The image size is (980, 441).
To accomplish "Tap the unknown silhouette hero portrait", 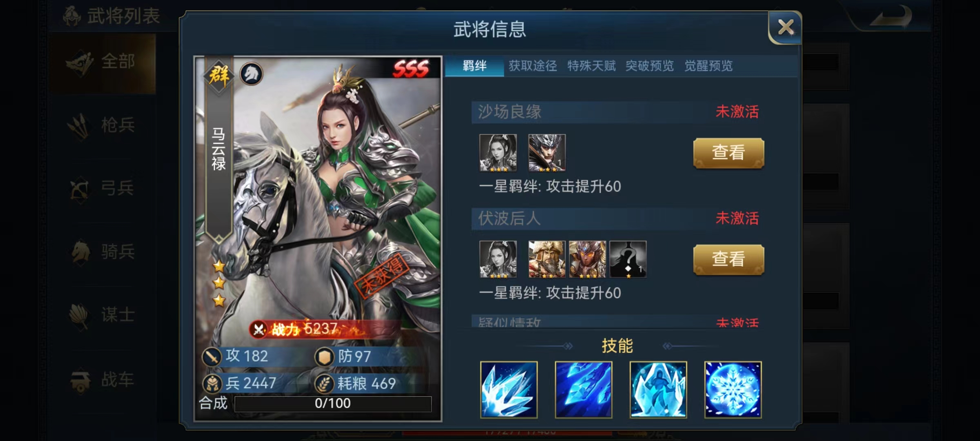I will (628, 259).
